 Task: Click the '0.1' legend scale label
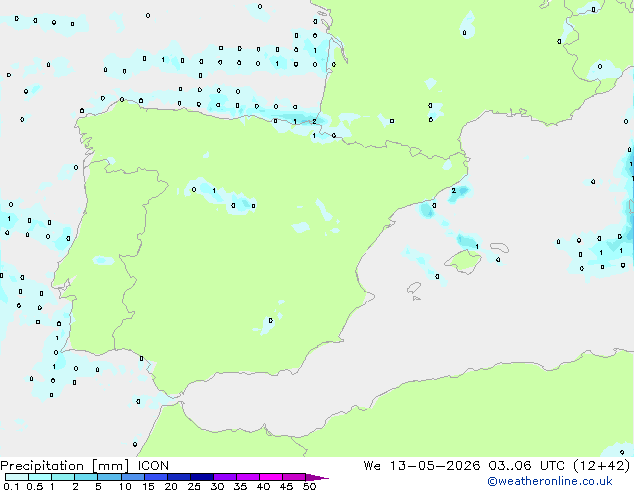(11, 486)
